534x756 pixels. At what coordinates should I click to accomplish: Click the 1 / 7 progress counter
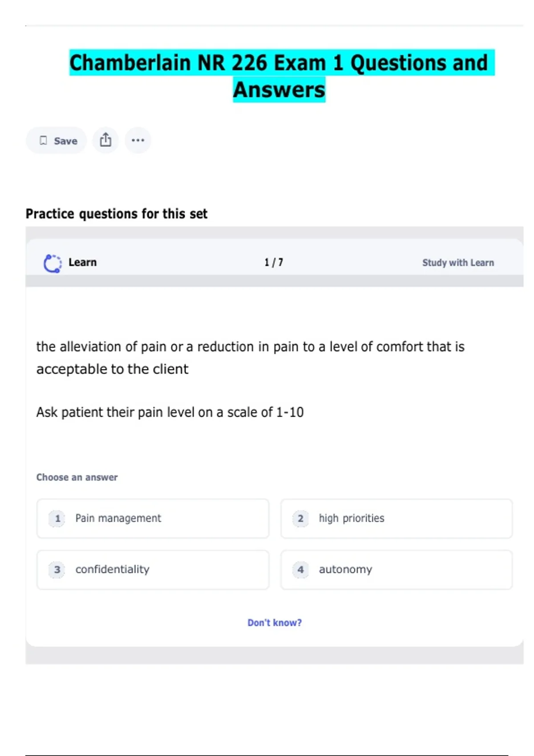(x=274, y=262)
